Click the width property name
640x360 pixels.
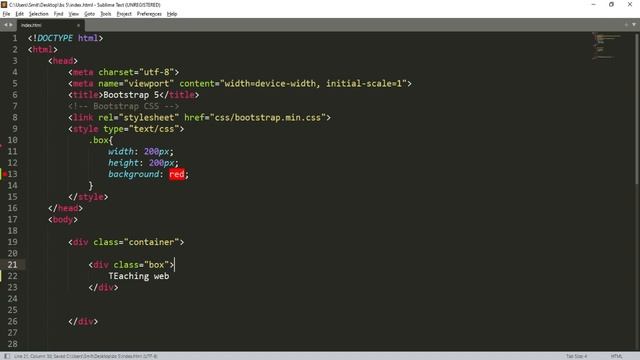coord(121,152)
